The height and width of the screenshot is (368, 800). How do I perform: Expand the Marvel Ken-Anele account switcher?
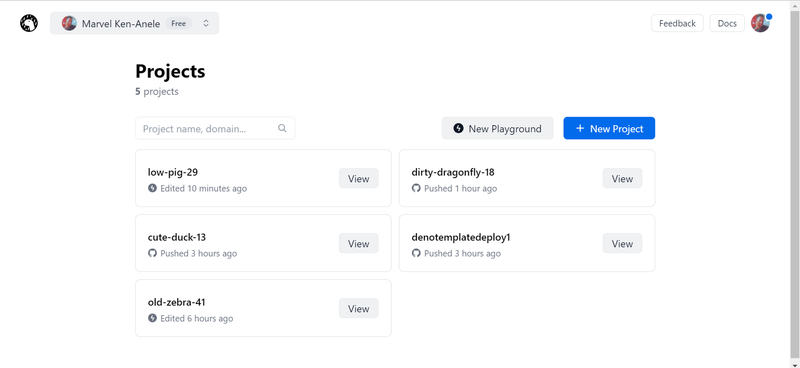point(134,23)
